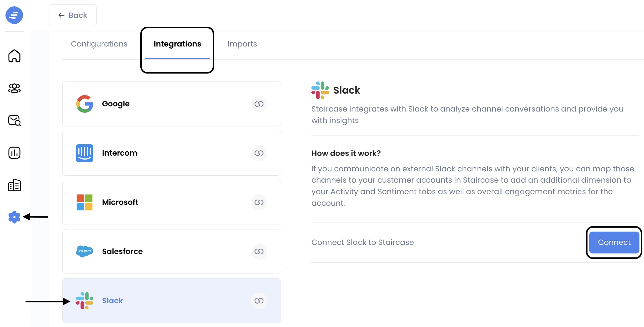Select the Intercom integration card
644x327 pixels.
[172, 153]
